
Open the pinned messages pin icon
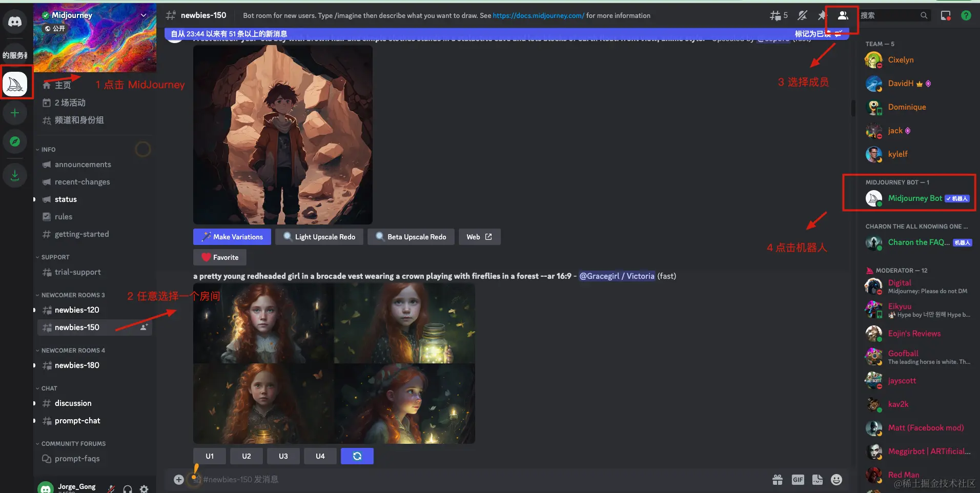click(822, 15)
